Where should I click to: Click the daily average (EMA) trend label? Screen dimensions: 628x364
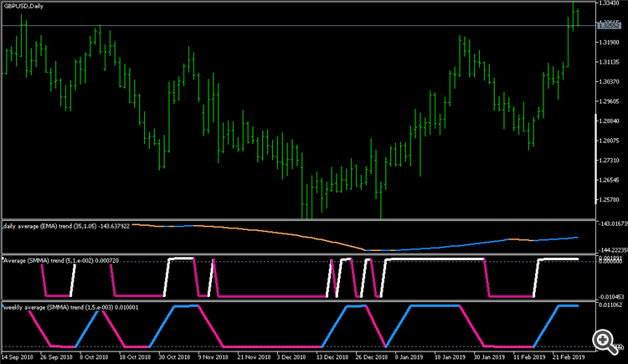66,226
